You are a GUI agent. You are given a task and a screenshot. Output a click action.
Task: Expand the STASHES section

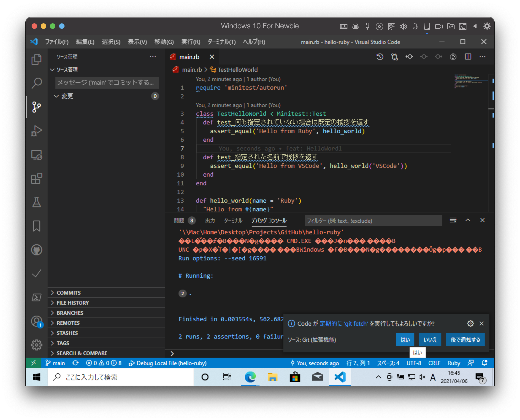[x=68, y=333]
